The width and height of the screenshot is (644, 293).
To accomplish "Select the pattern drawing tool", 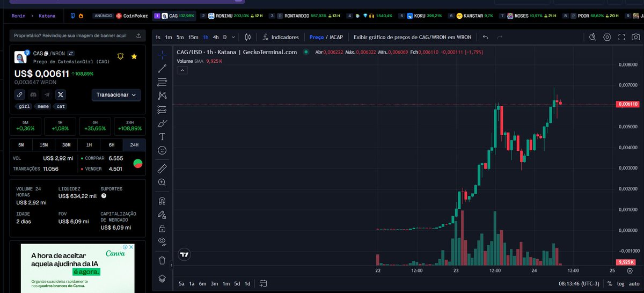I will 163,96.
